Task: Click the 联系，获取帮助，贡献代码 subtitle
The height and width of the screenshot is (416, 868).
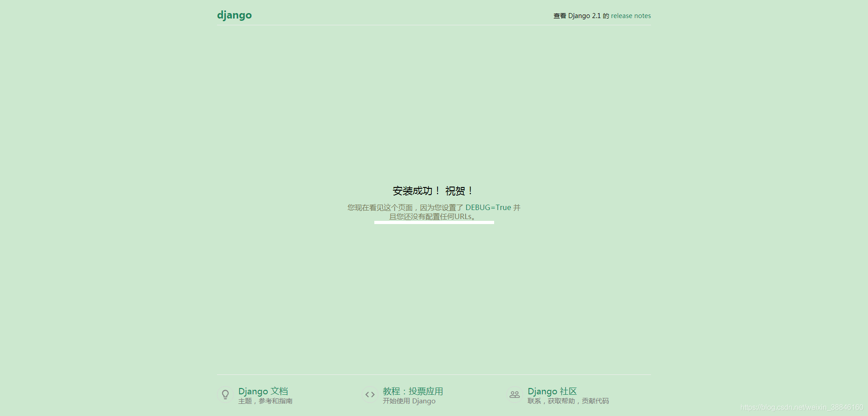Action: click(568, 401)
